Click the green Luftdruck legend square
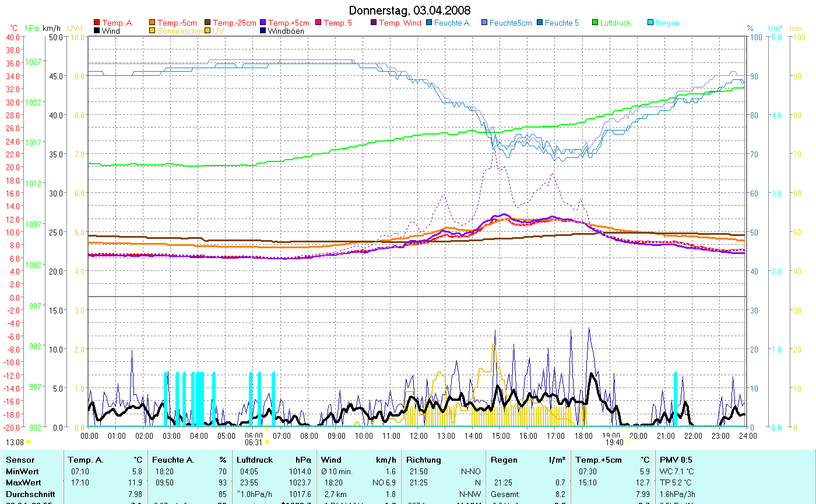The height and width of the screenshot is (504, 816). [596, 23]
